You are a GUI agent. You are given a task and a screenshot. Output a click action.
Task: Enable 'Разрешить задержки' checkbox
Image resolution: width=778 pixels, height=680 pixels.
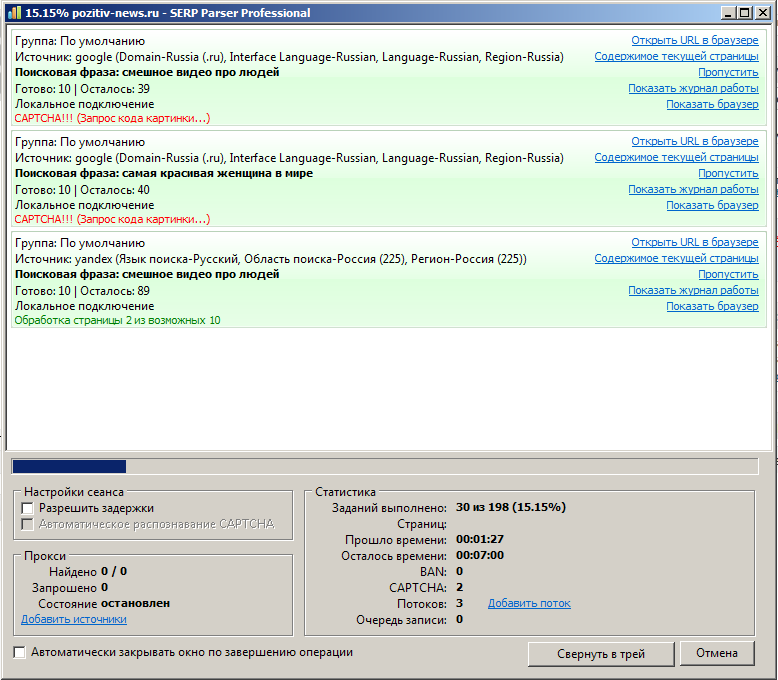[27, 508]
